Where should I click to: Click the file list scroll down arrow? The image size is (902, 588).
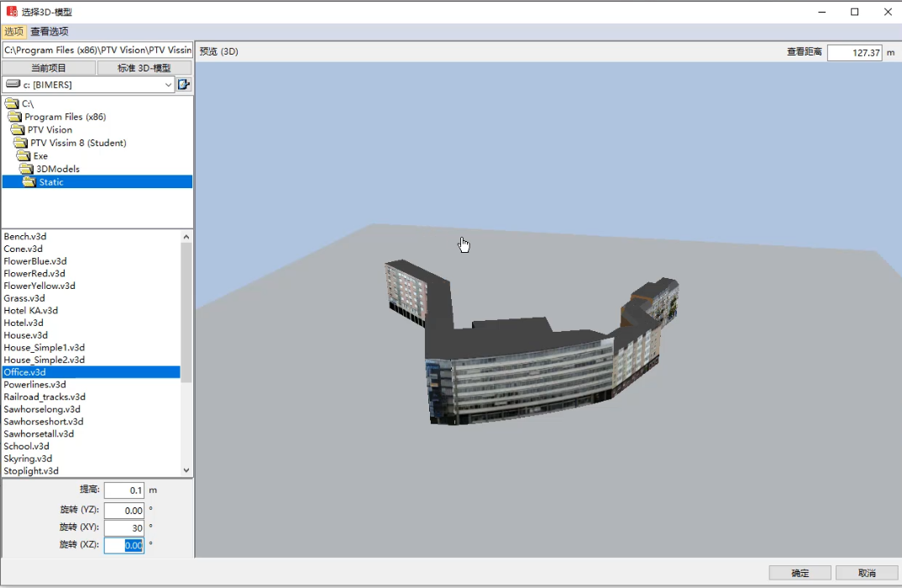pos(186,470)
